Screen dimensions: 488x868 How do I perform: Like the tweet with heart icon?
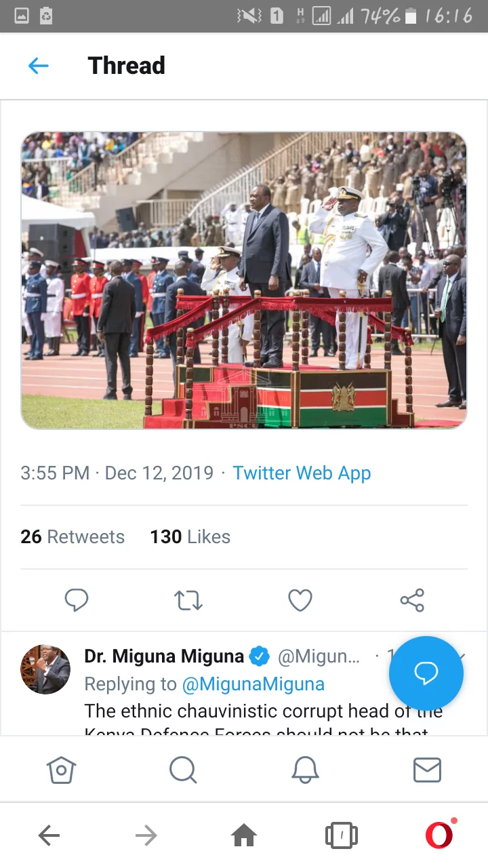[300, 600]
